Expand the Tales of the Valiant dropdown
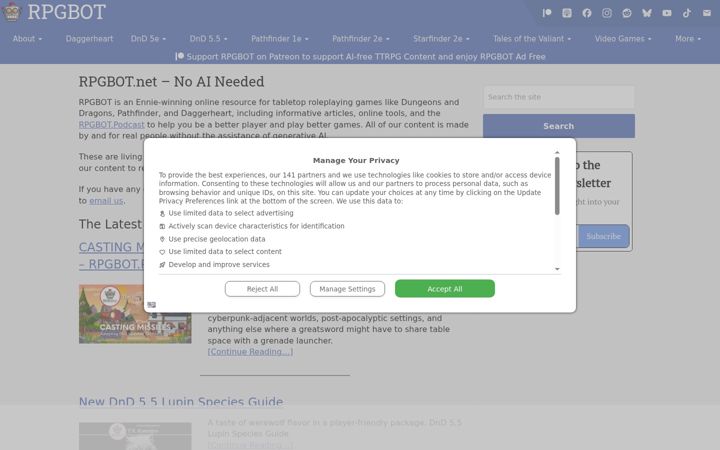The width and height of the screenshot is (720, 450). point(532,39)
